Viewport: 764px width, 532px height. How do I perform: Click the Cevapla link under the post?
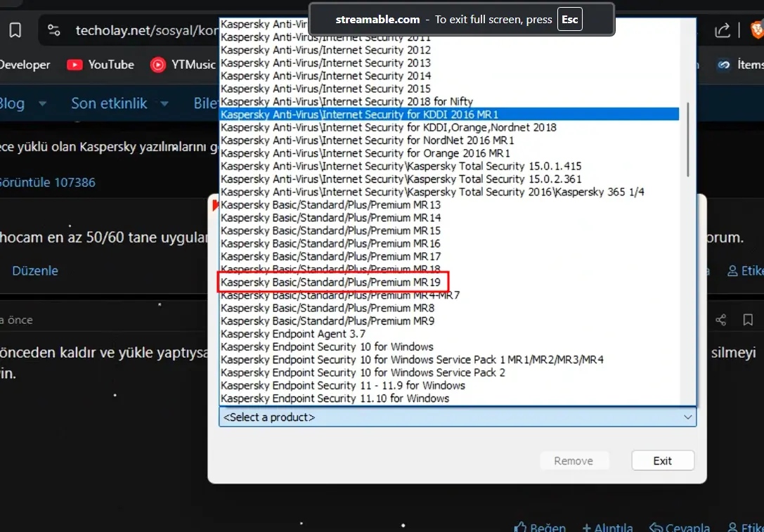pos(680,526)
